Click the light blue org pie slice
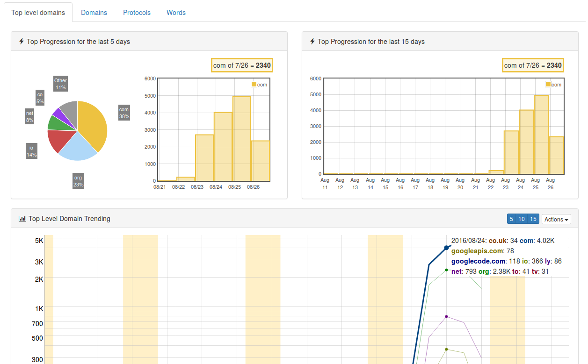The height and width of the screenshot is (364, 588). click(78, 149)
